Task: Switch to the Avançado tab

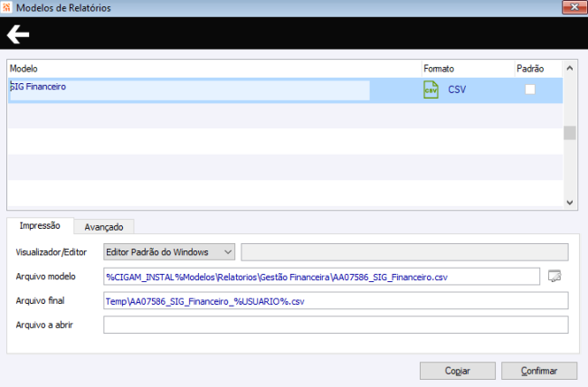Action: tap(104, 227)
